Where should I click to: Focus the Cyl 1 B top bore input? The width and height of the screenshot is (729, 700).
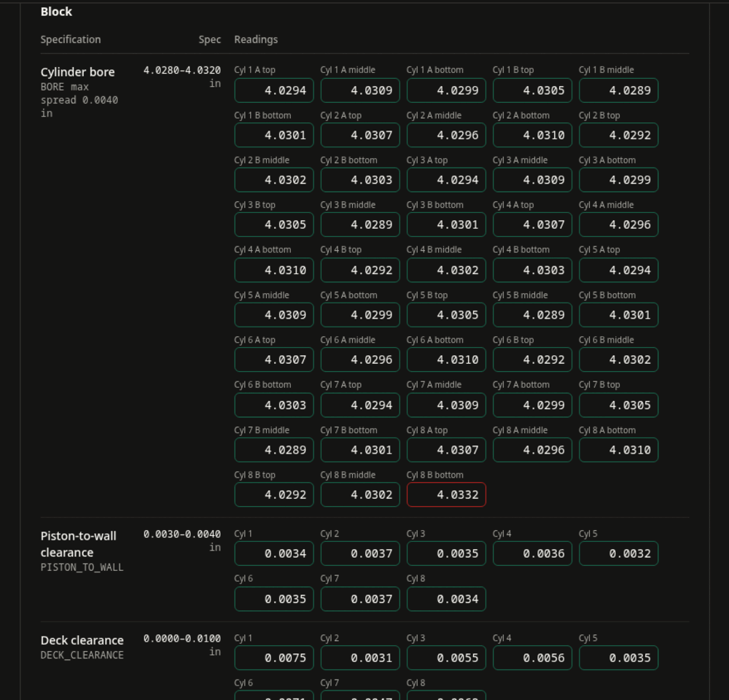(x=532, y=90)
